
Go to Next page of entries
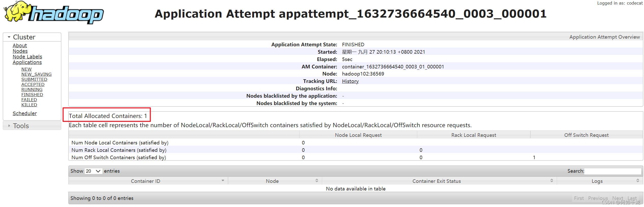pos(618,198)
